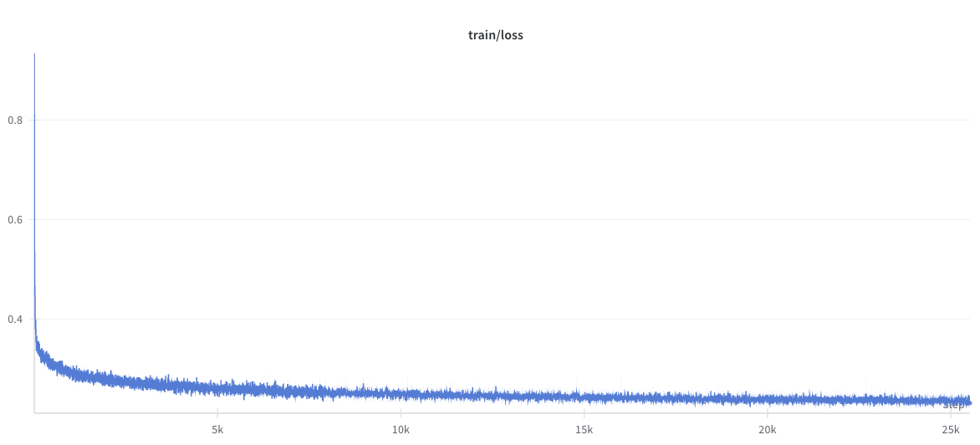Click the Step axis label
This screenshot has width=980, height=445.
tap(953, 406)
